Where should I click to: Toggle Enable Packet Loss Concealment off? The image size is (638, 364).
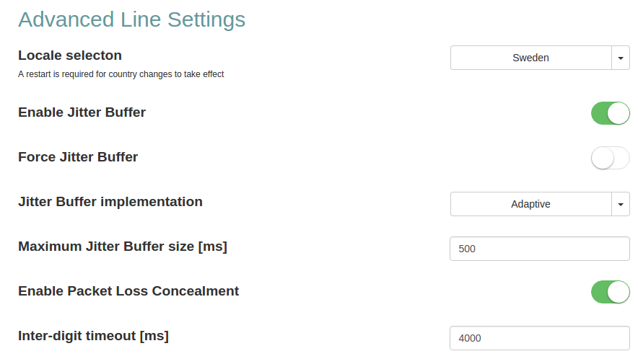(x=610, y=292)
